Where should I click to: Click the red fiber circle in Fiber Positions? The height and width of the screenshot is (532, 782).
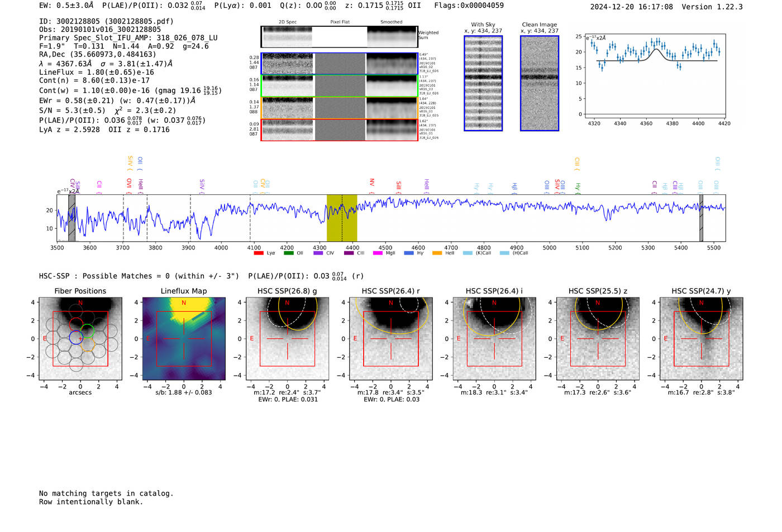[75, 324]
